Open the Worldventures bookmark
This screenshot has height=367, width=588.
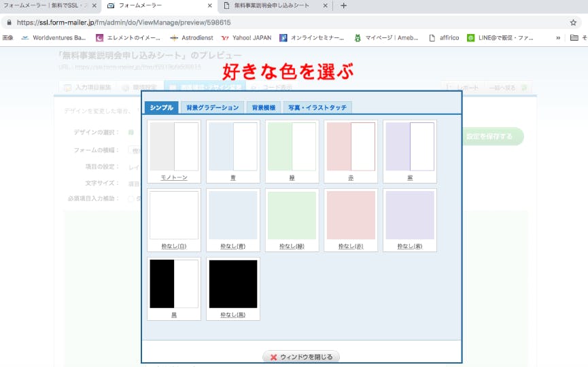(54, 38)
